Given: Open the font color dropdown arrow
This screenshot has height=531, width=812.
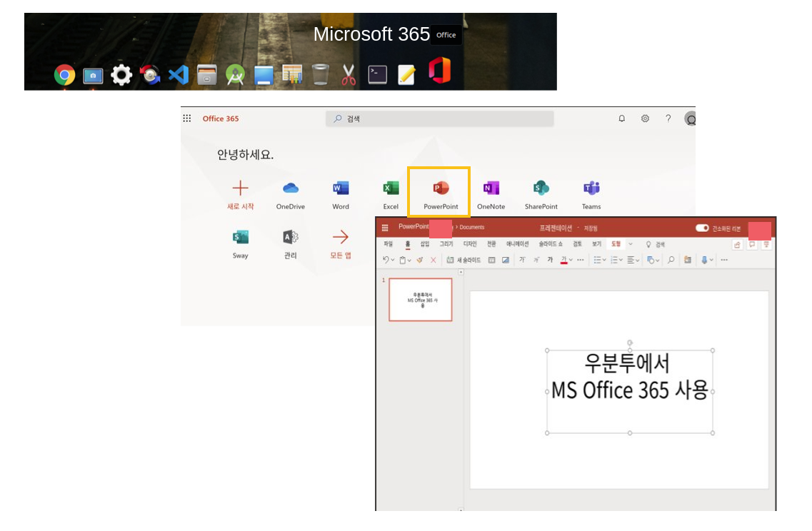Looking at the screenshot, I should 571,260.
